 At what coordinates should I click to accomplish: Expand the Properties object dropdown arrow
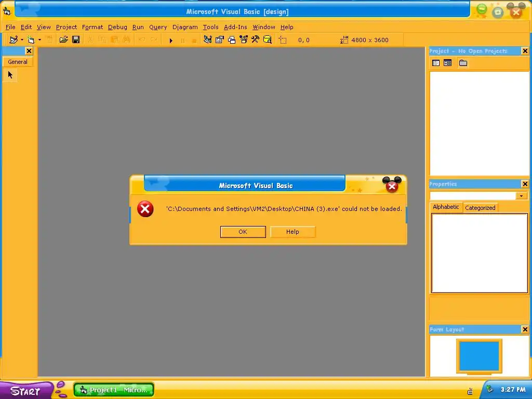pyautogui.click(x=521, y=196)
